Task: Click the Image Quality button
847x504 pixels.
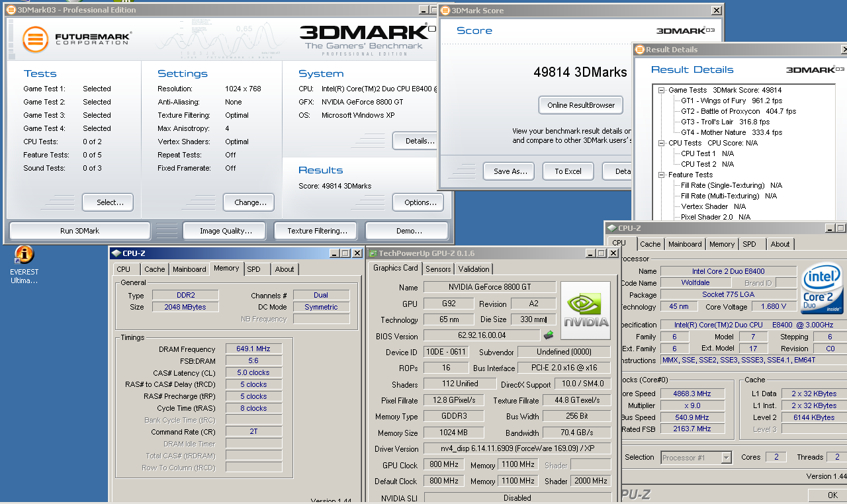Action: click(223, 231)
